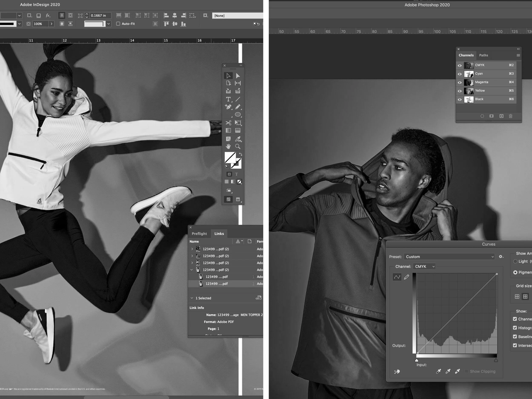Choose the pencil icon to draw the curve freehand
Screen dimensions: 532x399
[406, 277]
